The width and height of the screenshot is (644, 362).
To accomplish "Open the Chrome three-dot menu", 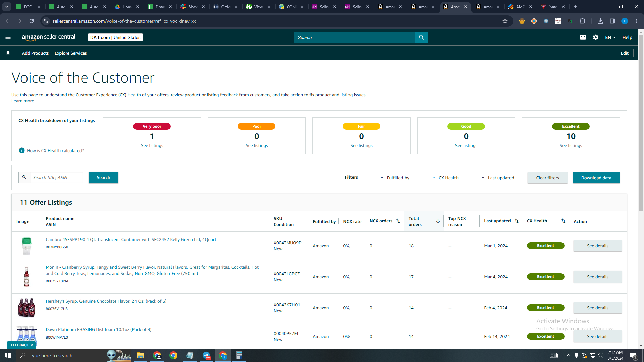I will [637, 21].
